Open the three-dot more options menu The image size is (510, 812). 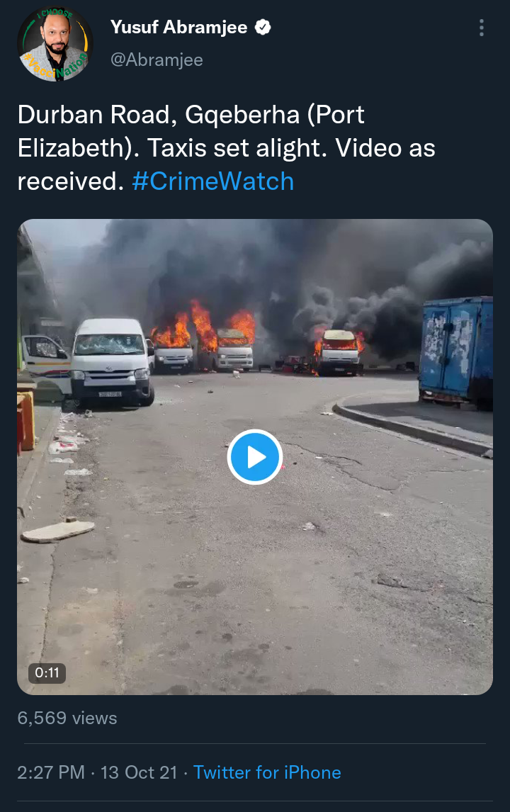[x=482, y=28]
